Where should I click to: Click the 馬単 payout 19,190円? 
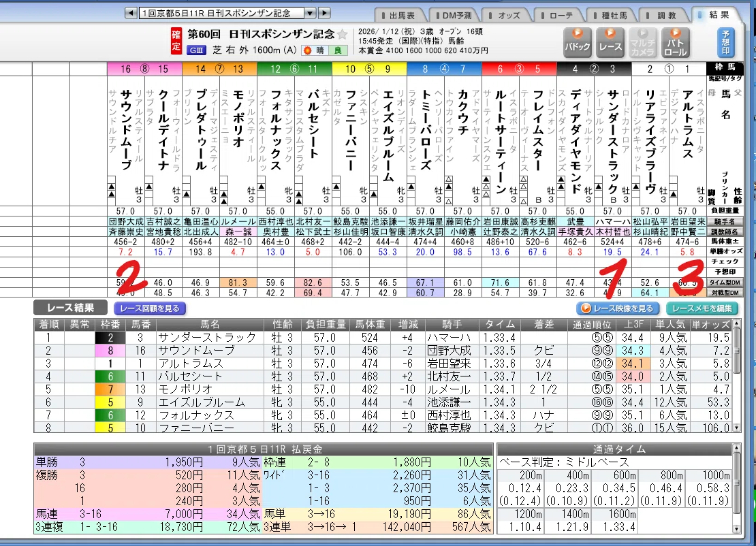click(x=409, y=514)
